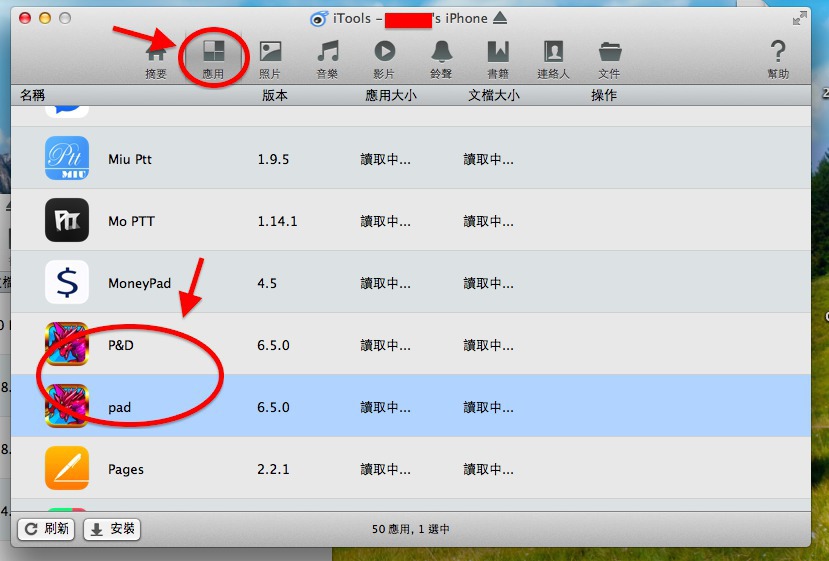
Task: Click the 應用大小 讀取中 value for Miu Ptt
Action: click(x=385, y=159)
